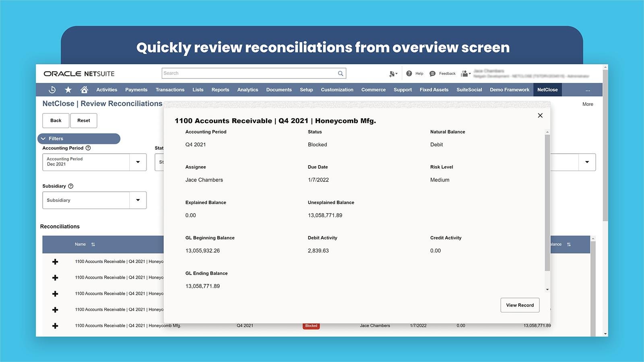
Task: Click the More link
Action: [x=588, y=104]
